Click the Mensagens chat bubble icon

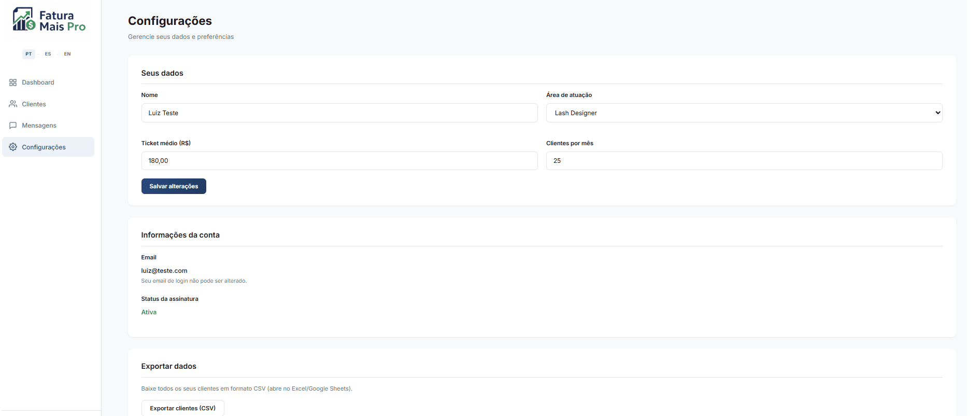click(x=13, y=126)
